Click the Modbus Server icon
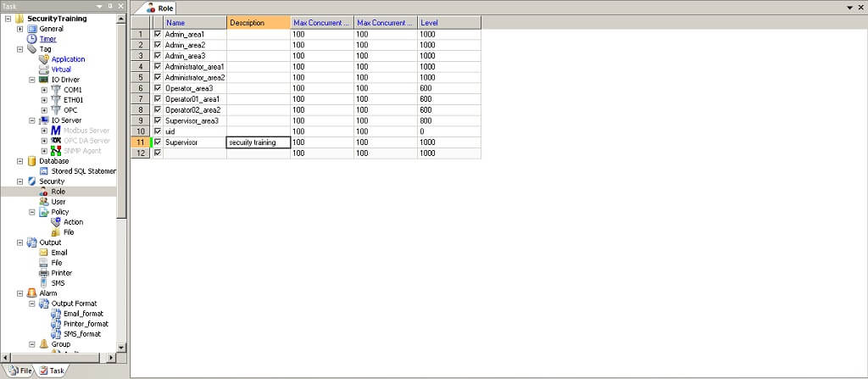Viewport: 868px width, 379px height. 55,131
